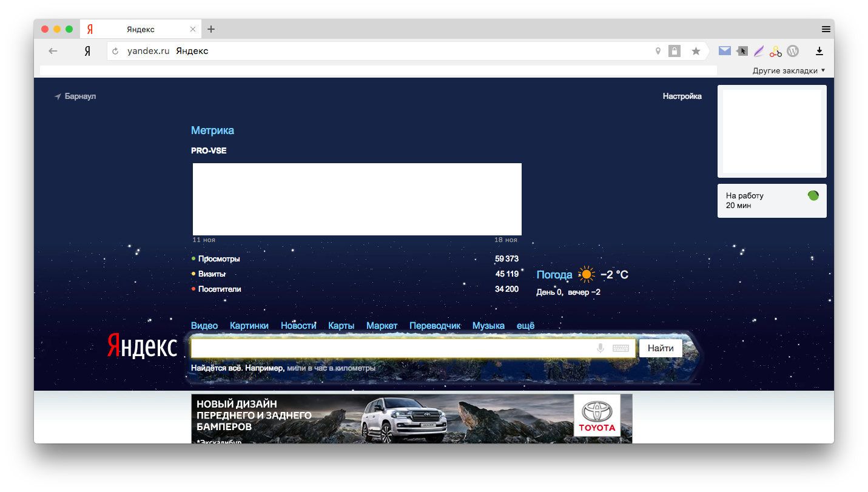Open the Видео service

tap(204, 326)
